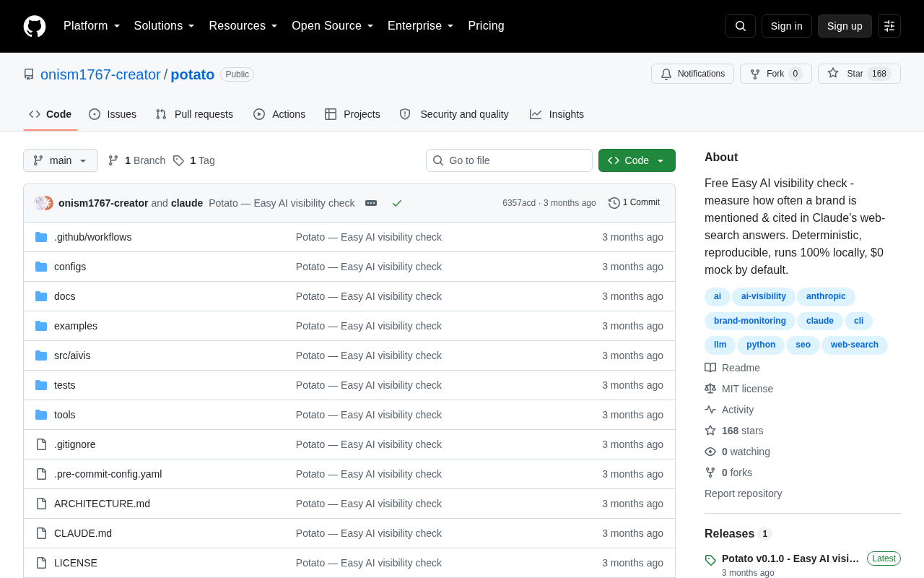This screenshot has height=578, width=924.
Task: Click the ai-visibility topic tag
Action: click(x=764, y=297)
